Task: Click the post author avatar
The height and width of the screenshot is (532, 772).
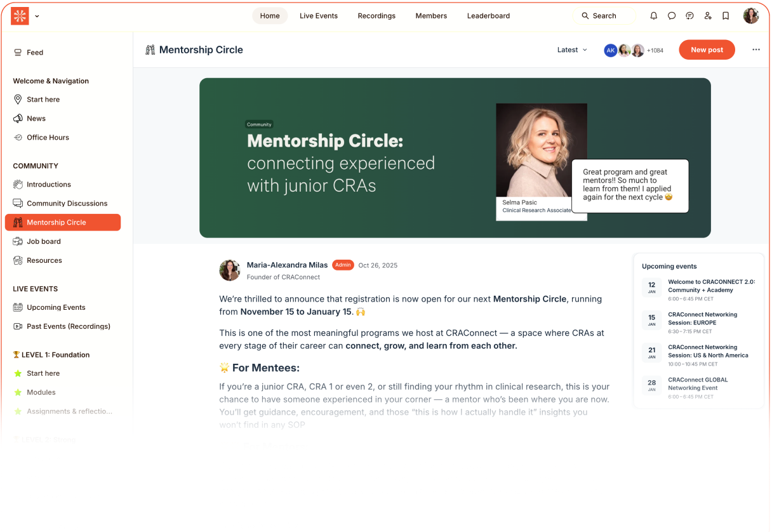Action: tap(230, 270)
